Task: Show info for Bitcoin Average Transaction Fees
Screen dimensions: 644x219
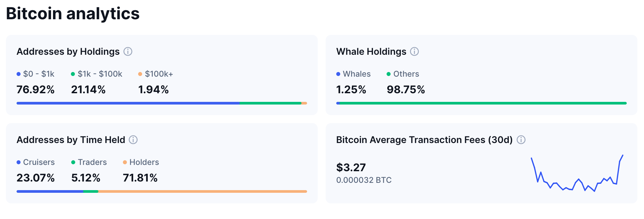Action: click(521, 140)
